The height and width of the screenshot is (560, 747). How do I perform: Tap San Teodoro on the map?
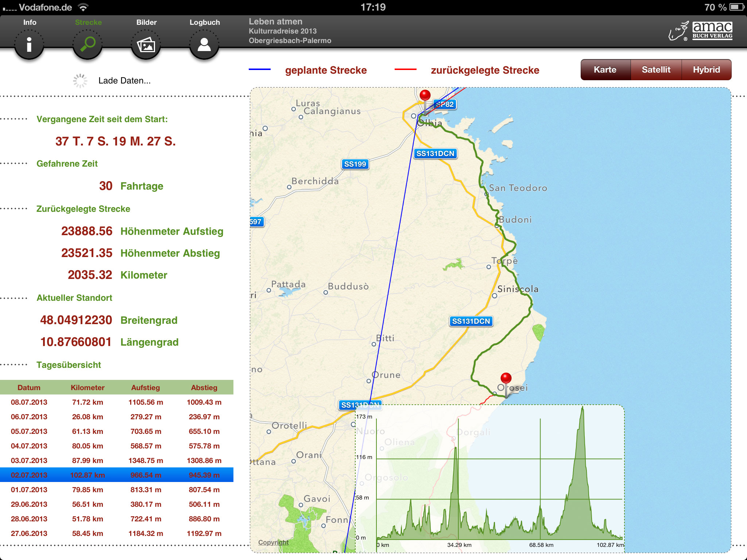518,188
